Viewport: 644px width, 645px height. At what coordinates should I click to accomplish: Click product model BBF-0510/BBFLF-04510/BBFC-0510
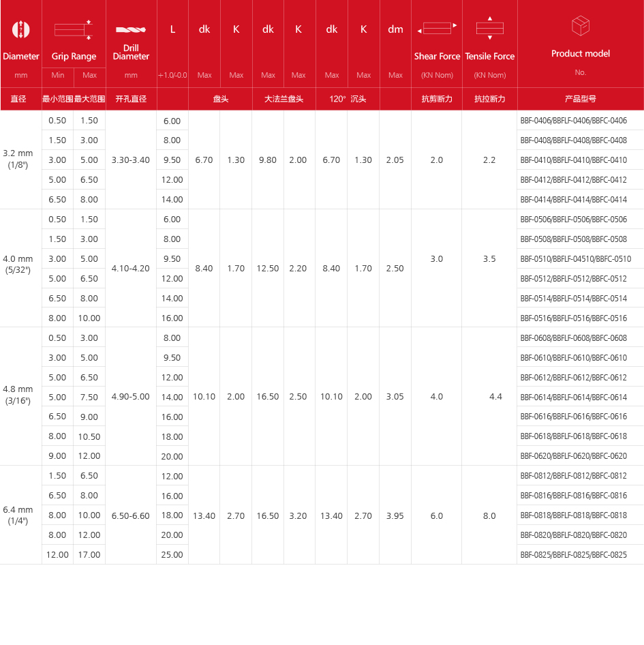[x=575, y=259]
